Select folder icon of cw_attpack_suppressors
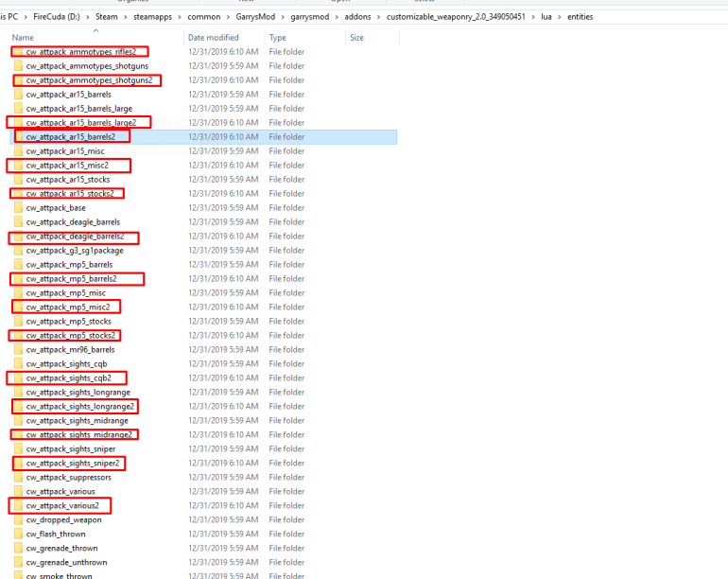The width and height of the screenshot is (728, 579). [18, 477]
